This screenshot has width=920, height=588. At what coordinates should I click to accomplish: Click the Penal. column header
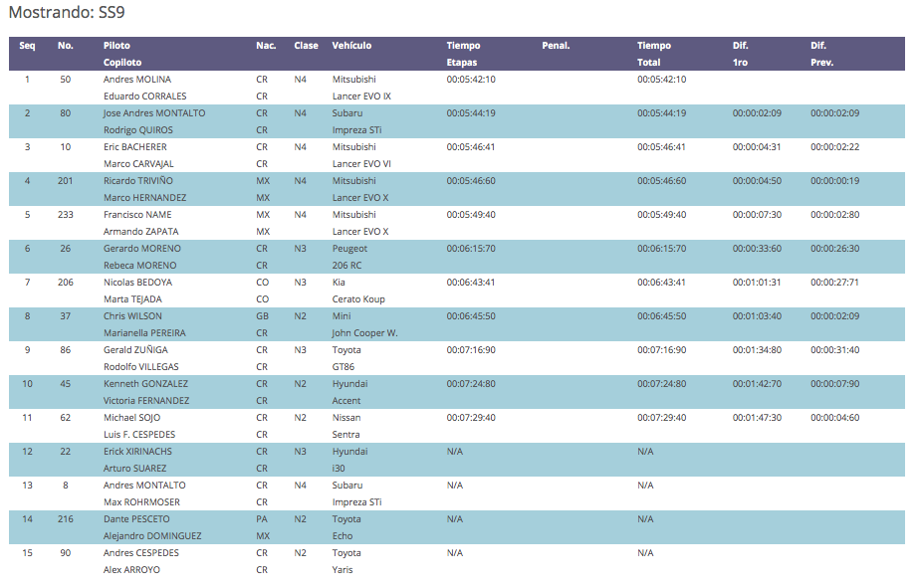(x=556, y=46)
